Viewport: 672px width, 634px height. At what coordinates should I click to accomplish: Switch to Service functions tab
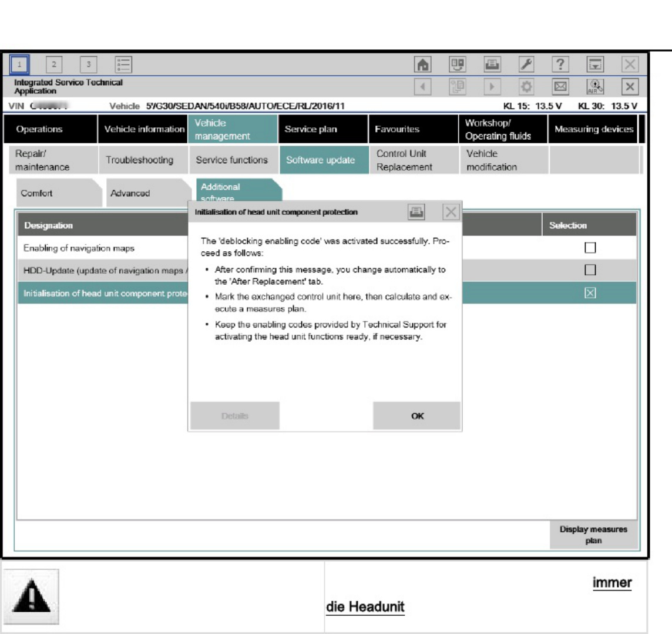[x=234, y=160]
